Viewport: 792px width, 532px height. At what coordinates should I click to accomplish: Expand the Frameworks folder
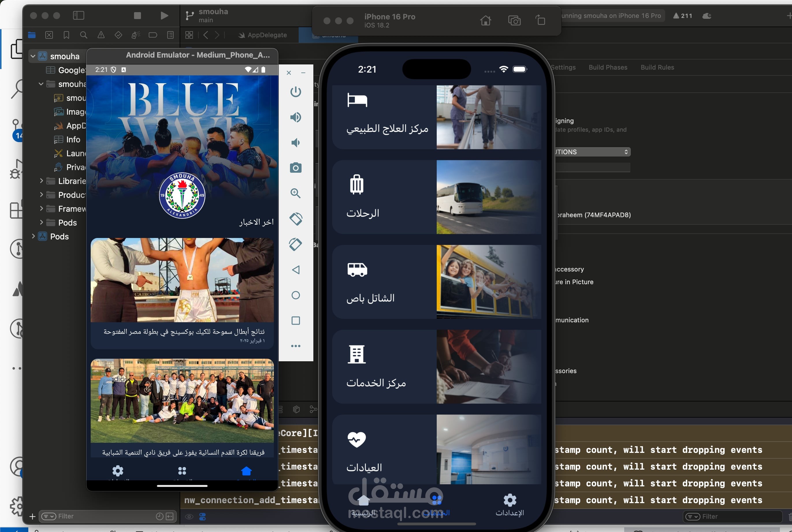[x=41, y=209]
